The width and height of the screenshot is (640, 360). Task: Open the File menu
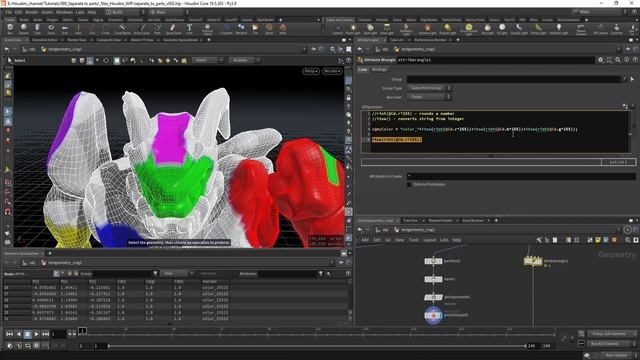tap(9, 12)
